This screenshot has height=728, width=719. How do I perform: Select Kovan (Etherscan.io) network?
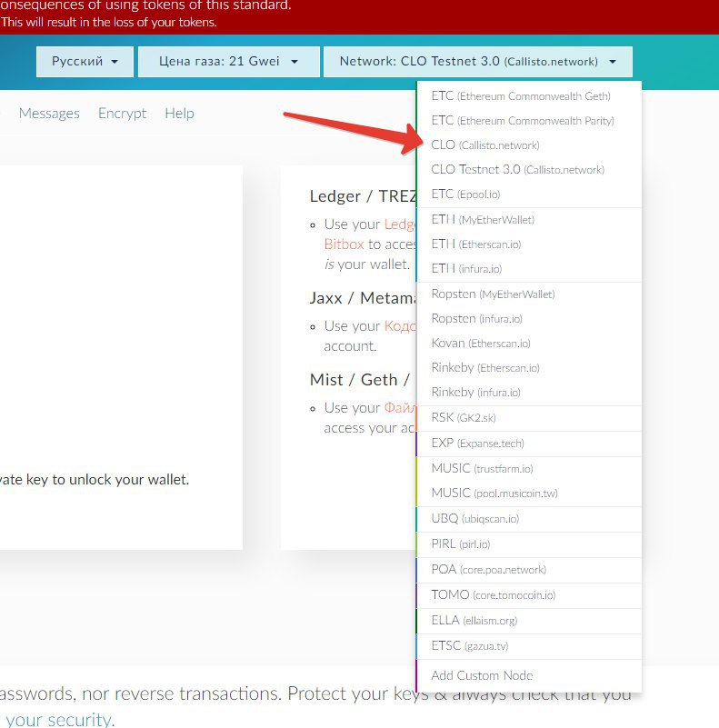click(529, 344)
